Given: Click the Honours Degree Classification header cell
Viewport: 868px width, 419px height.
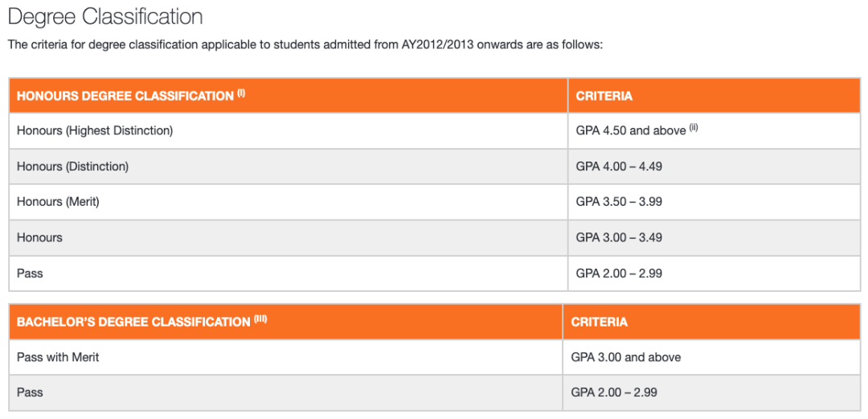Looking at the screenshot, I should pyautogui.click(x=289, y=96).
